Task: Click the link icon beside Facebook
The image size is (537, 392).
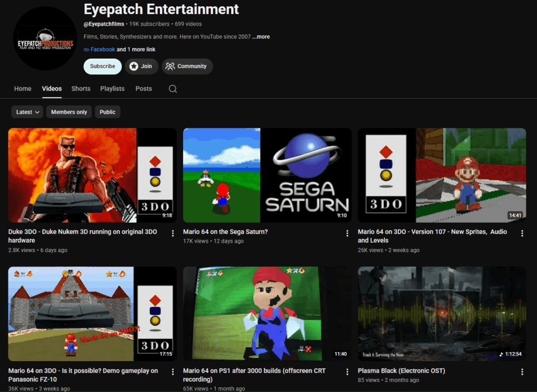Action: click(x=87, y=50)
